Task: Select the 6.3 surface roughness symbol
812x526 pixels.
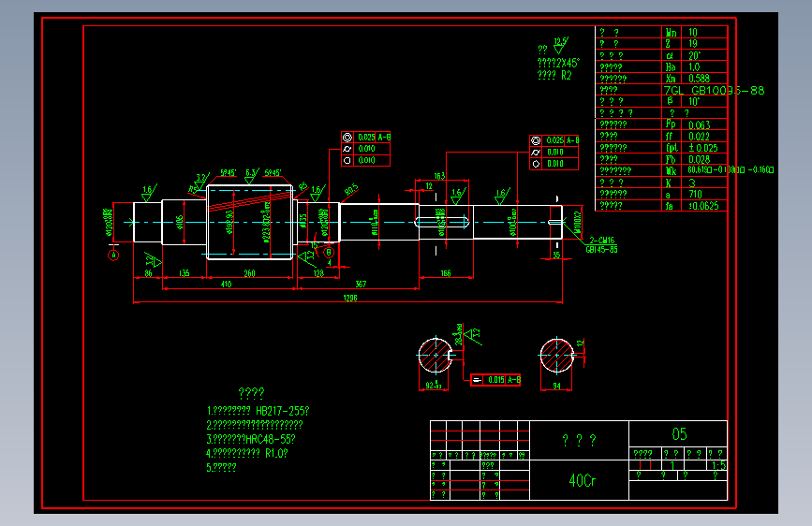Action: pos(252,176)
